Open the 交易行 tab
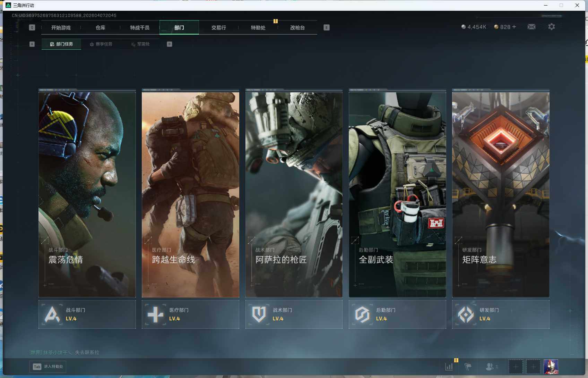Viewport: 588px width, 378px height. point(219,27)
